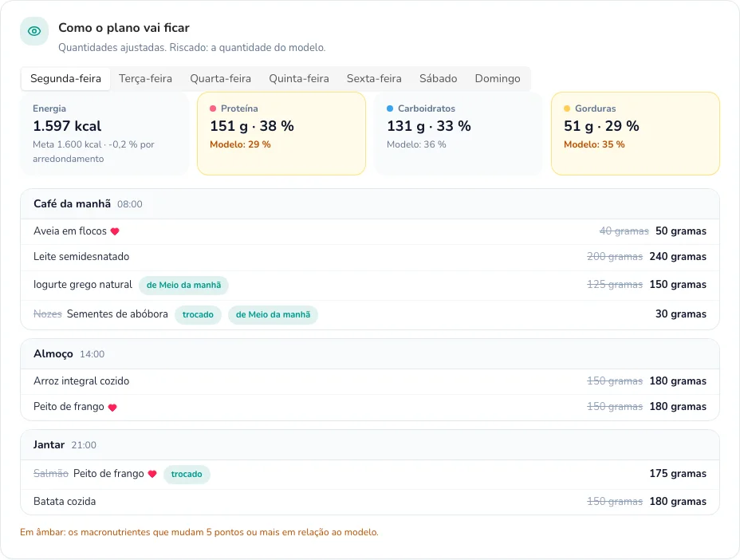740x560 pixels.
Task: Select the Sábado tab
Action: 438,78
